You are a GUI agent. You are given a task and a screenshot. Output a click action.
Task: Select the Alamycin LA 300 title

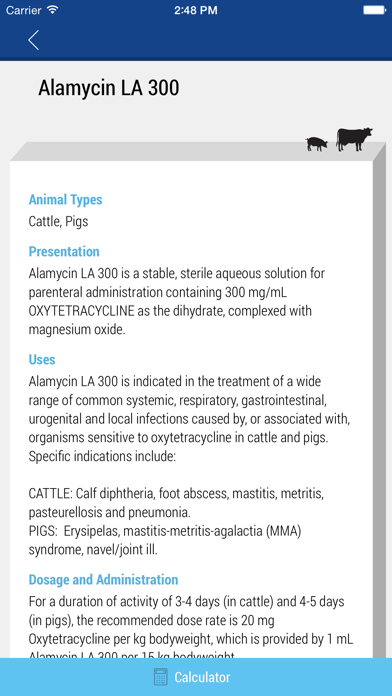tap(109, 87)
